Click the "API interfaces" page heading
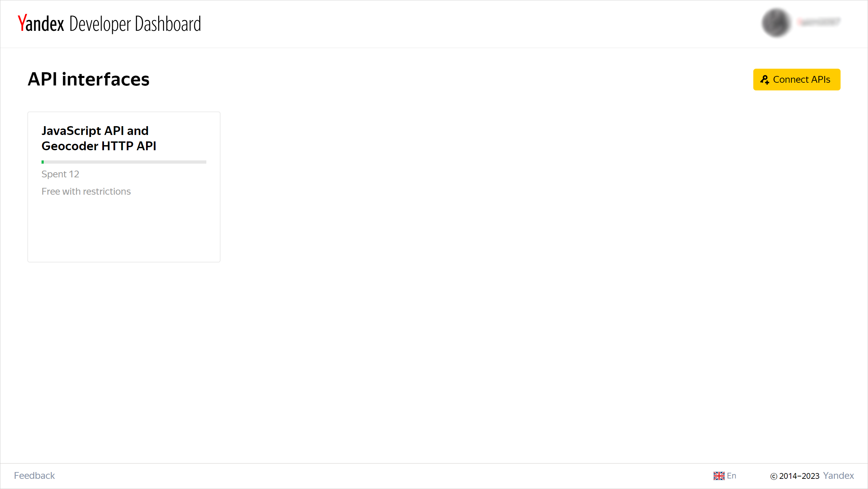This screenshot has height=489, width=868. (x=88, y=79)
